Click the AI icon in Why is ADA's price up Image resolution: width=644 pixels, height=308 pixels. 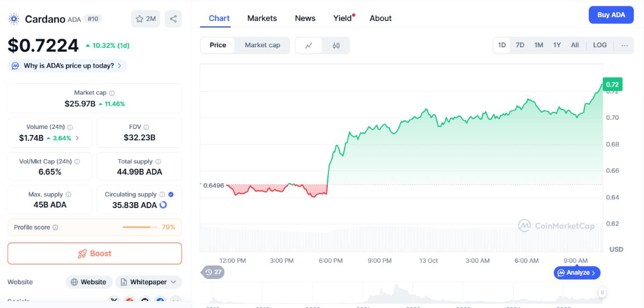click(16, 66)
